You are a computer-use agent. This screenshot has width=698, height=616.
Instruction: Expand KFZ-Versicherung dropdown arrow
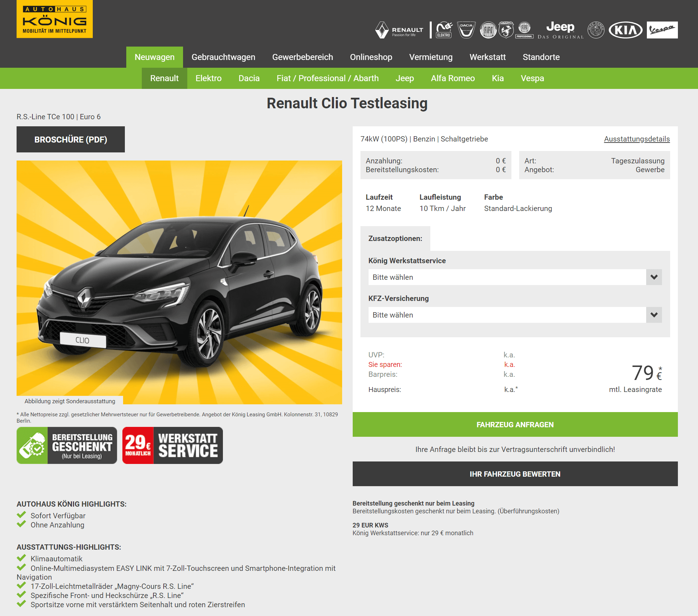(654, 315)
